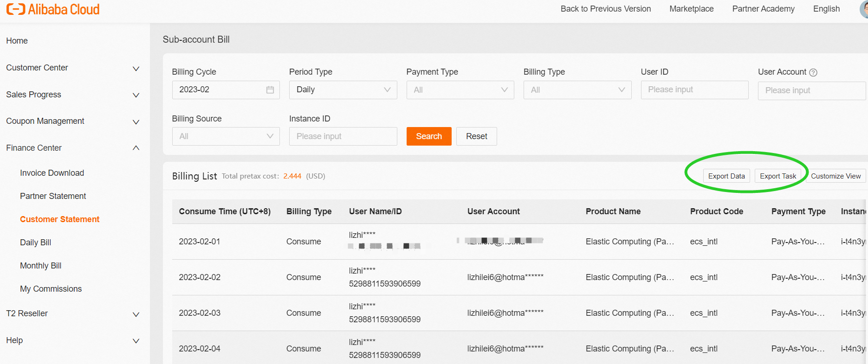Open the Marketplace link
The width and height of the screenshot is (868, 364).
692,9
